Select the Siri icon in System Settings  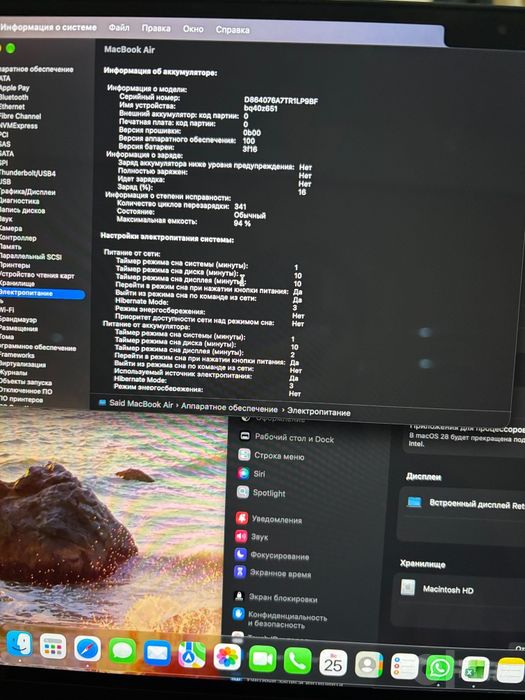243,473
